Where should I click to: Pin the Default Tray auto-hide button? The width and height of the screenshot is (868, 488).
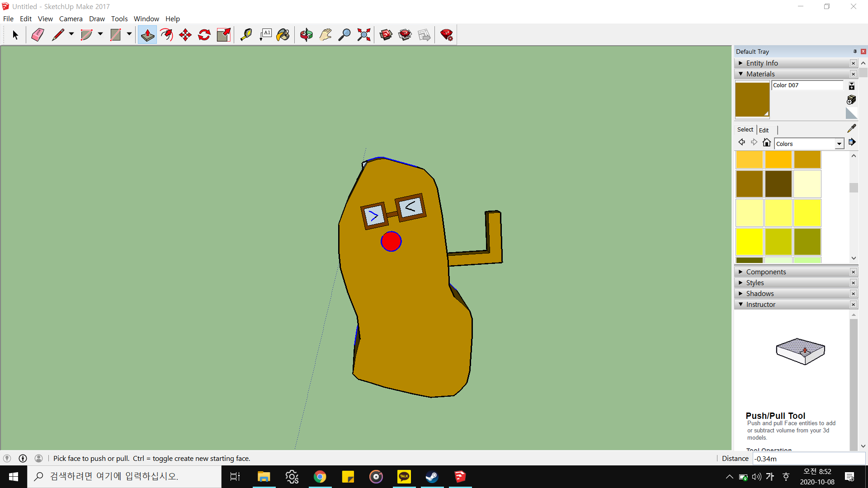[855, 52]
